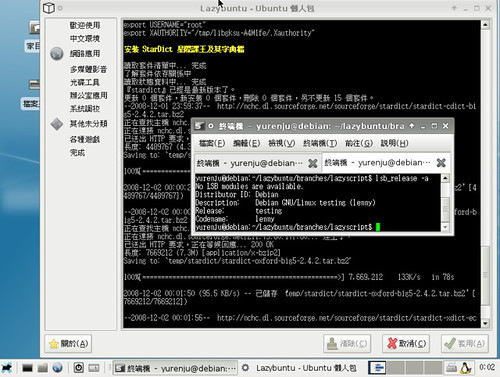Click the 套用(A) apply button
500x377 pixels.
(x=465, y=343)
